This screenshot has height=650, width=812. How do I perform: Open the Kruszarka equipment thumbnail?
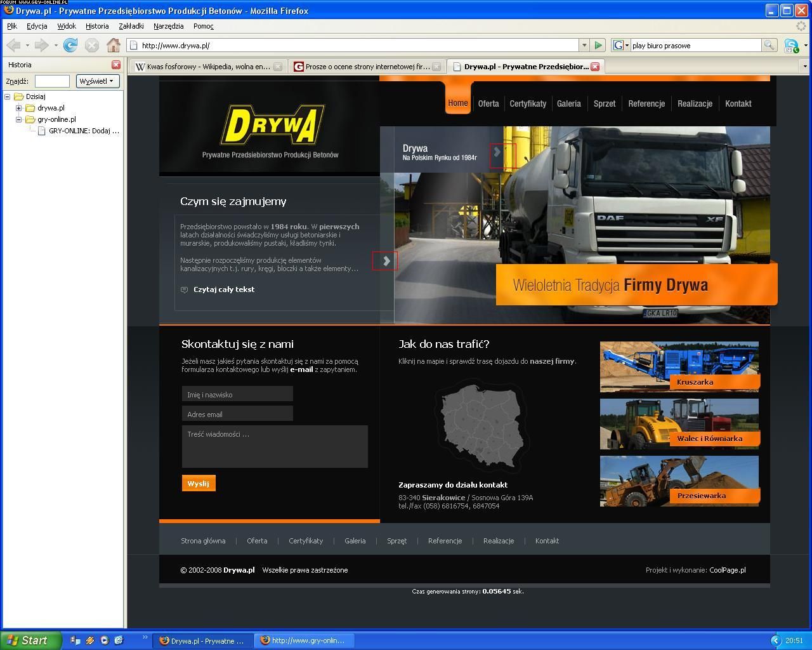(679, 367)
